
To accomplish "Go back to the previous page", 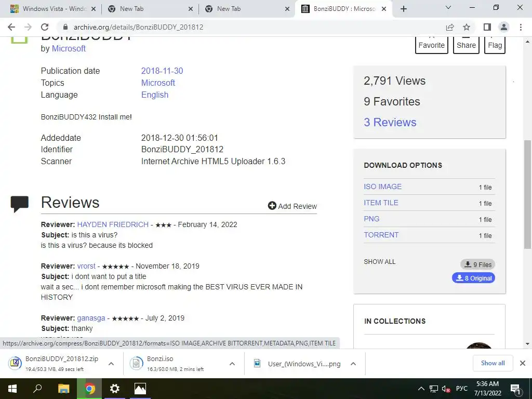I will 11,27.
